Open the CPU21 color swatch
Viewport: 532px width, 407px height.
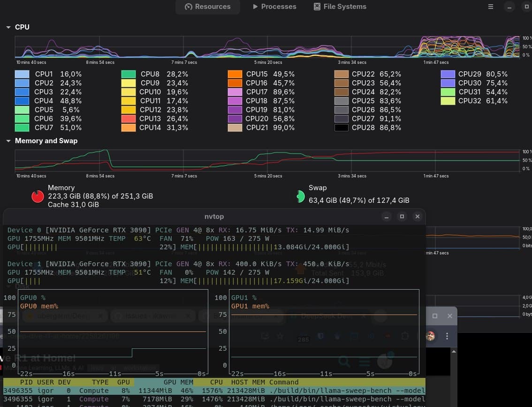[235, 128]
